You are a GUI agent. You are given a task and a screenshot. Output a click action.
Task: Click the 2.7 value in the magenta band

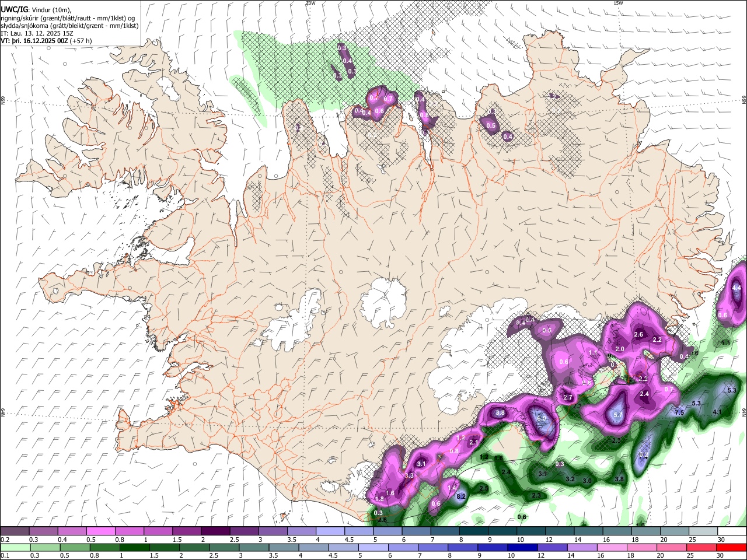click(568, 398)
